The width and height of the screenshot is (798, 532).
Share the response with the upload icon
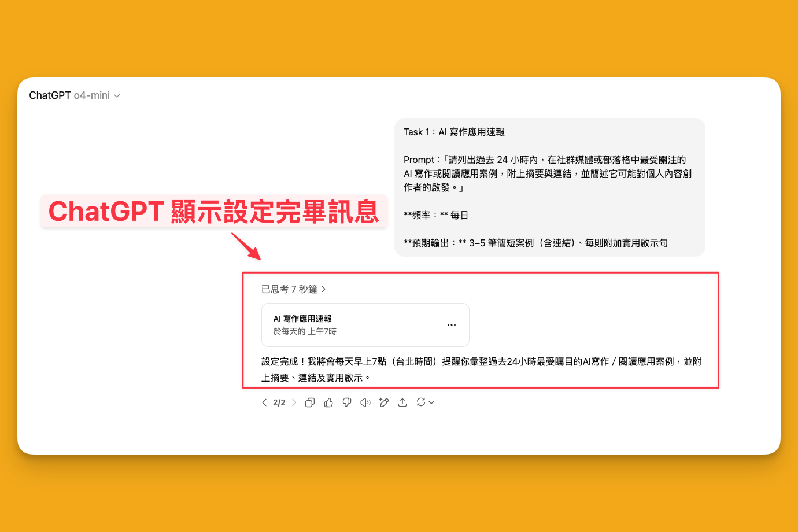[402, 402]
